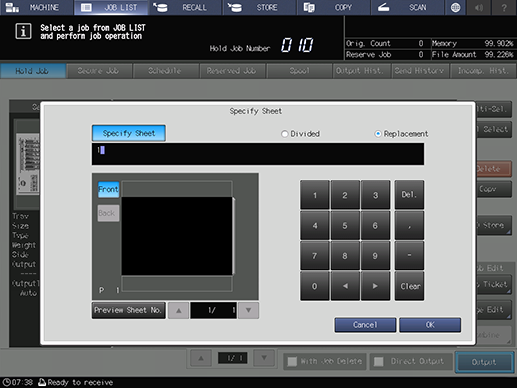Click the background Copy button

point(494,189)
